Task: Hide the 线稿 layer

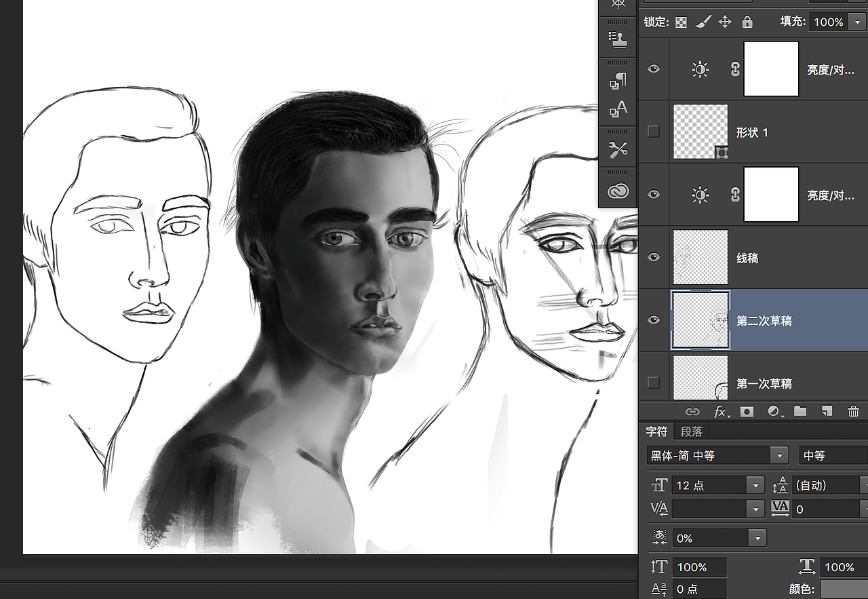Action: (x=654, y=258)
